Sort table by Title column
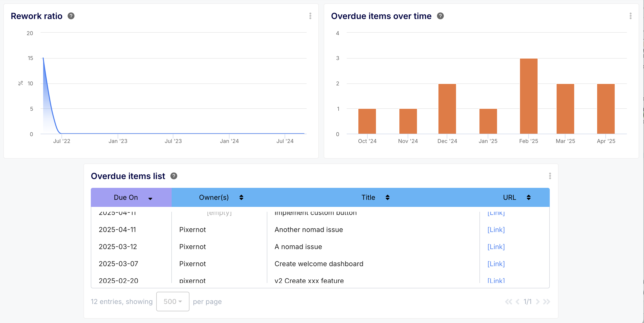This screenshot has height=323, width=644. (387, 197)
